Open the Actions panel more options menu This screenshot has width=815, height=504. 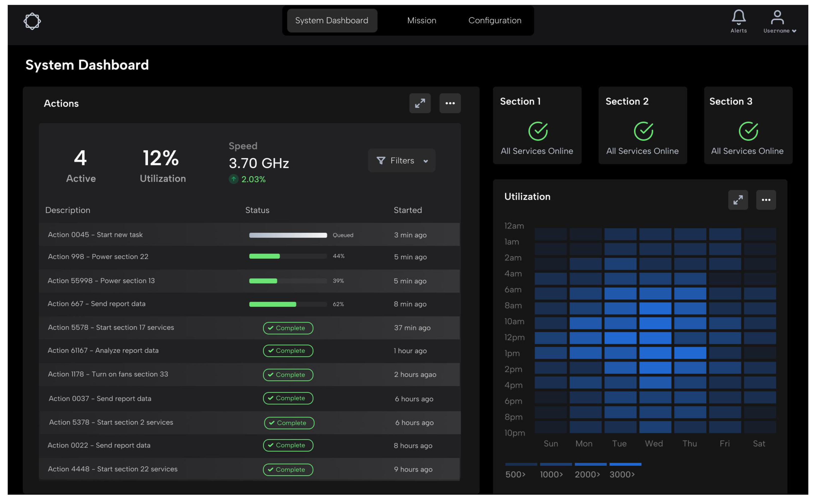[450, 103]
